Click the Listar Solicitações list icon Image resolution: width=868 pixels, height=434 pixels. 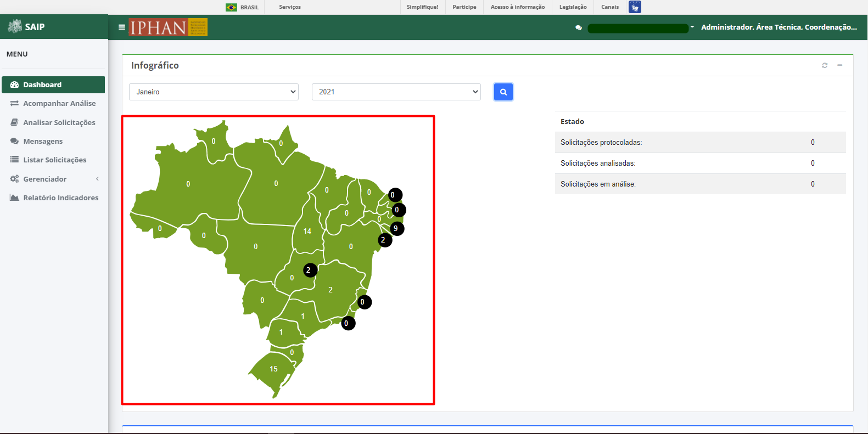(x=14, y=160)
